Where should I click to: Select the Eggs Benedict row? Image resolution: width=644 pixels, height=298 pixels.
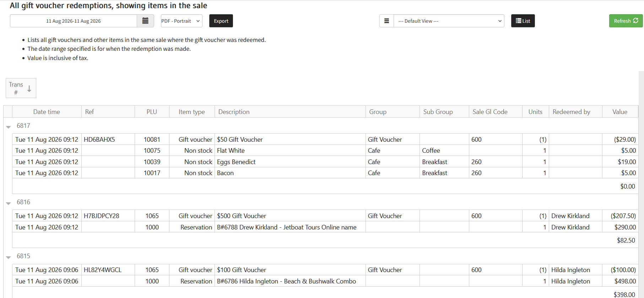click(x=325, y=162)
